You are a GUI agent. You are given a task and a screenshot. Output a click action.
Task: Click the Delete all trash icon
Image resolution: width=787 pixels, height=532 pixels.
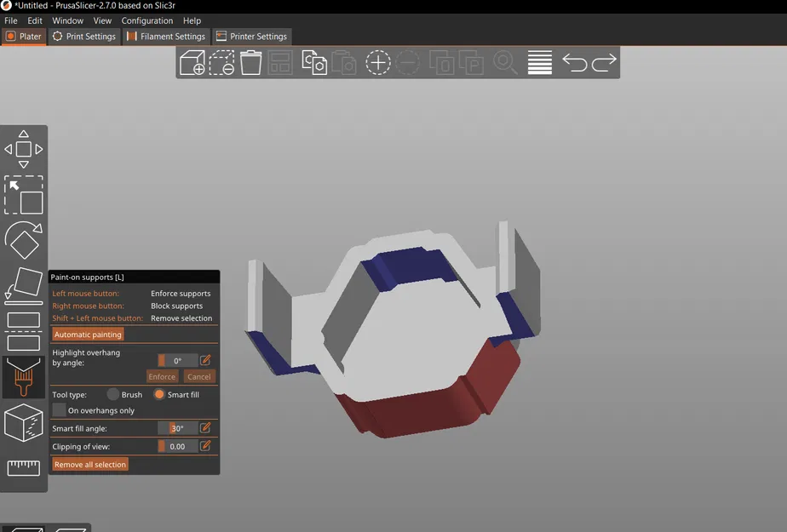250,63
